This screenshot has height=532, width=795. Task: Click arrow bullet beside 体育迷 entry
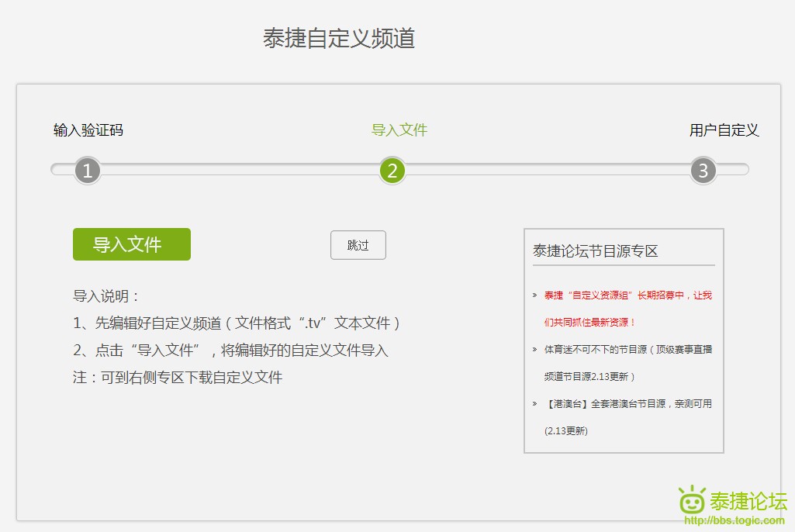click(534, 350)
